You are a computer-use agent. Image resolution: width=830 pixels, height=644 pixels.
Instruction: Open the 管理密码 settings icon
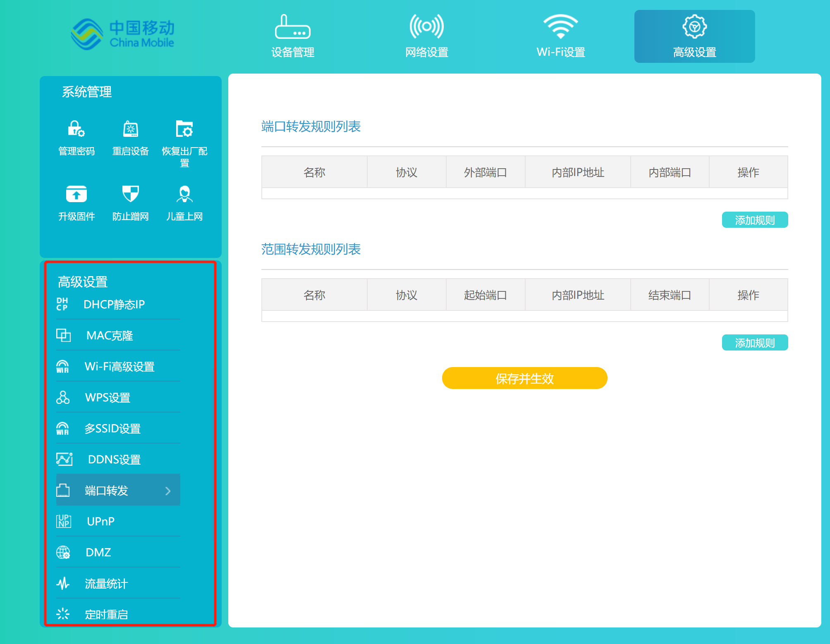[x=76, y=129]
